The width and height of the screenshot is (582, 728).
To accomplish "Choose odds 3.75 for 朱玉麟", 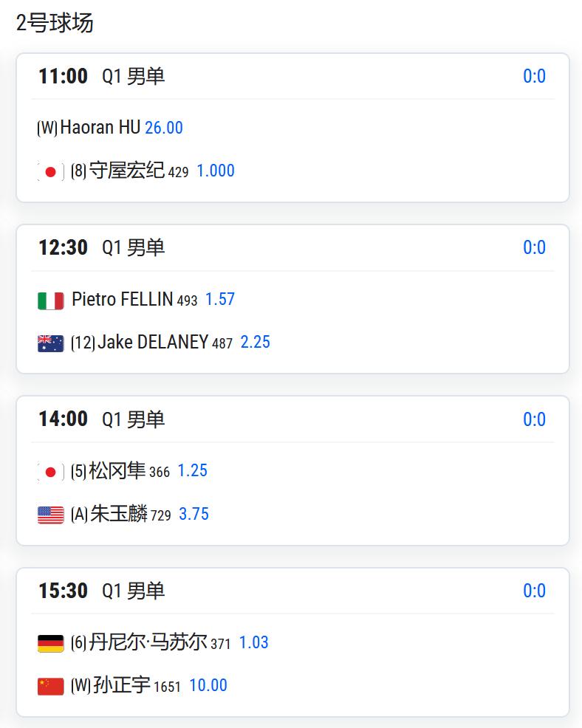I will click(x=194, y=514).
